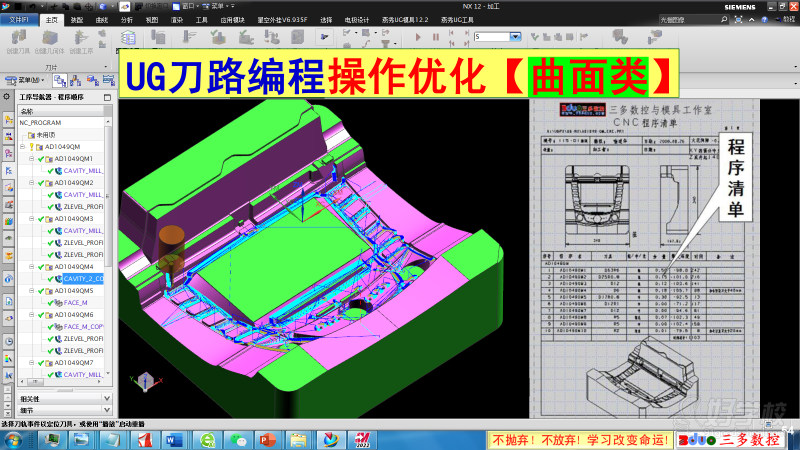Click the view triad axis icon
The height and width of the screenshot is (450, 800).
[147, 380]
